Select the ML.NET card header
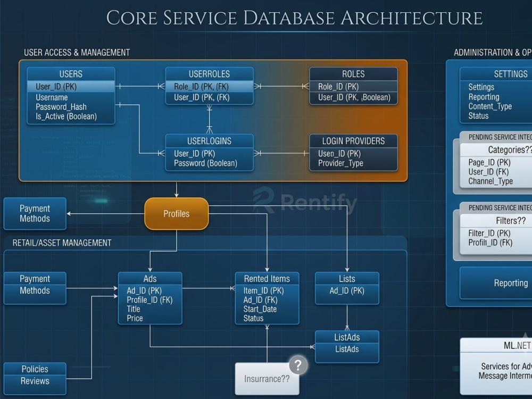 click(496, 345)
